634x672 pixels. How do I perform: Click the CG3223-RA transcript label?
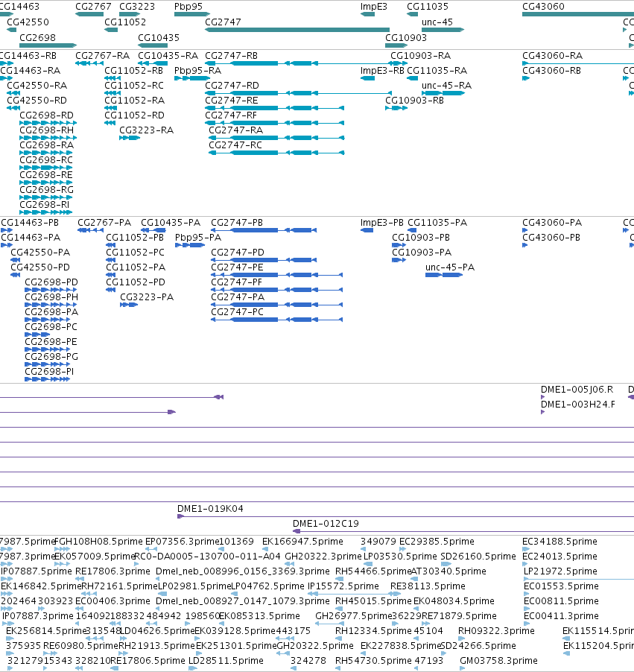(x=147, y=130)
